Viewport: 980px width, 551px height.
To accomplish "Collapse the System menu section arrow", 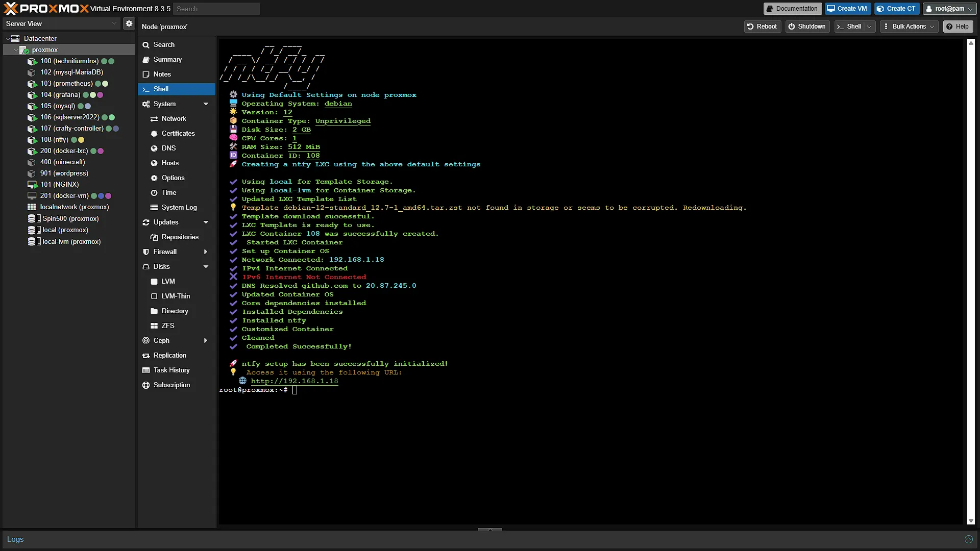I will pyautogui.click(x=206, y=104).
